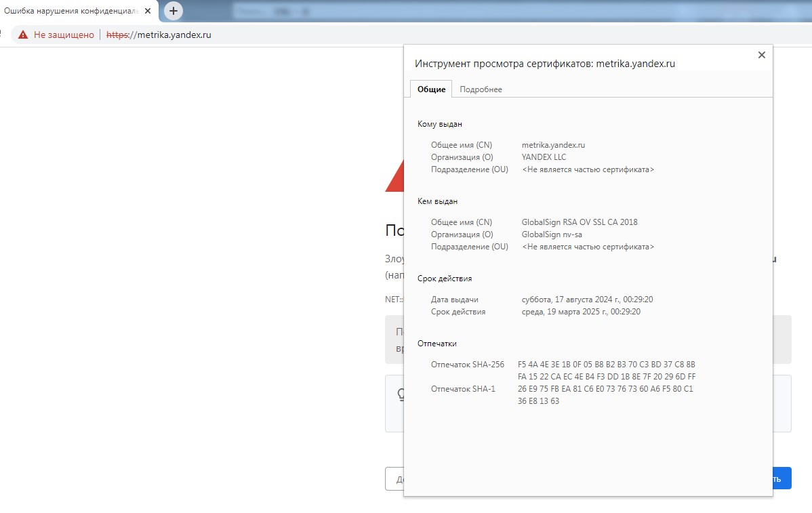Click the 'Отпечаток SHA-1' label
812x513 pixels.
[463, 389]
